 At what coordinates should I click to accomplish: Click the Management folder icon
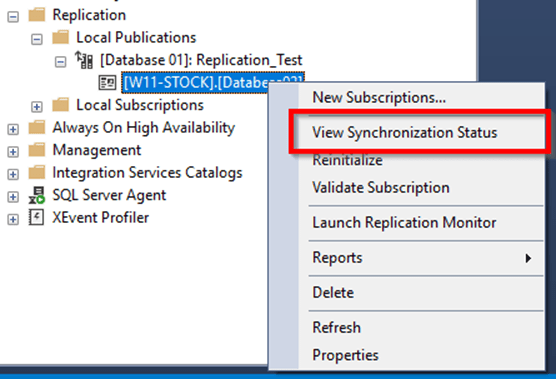point(37,150)
